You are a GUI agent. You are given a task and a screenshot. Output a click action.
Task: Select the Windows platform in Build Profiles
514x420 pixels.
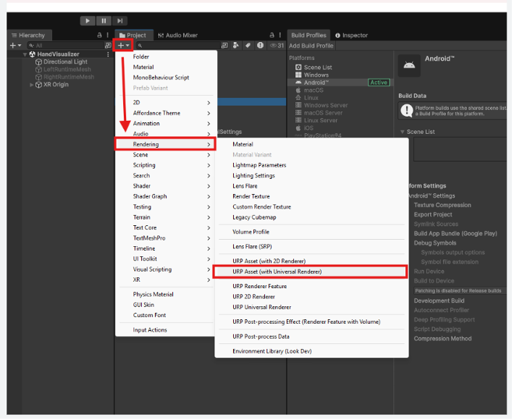tap(316, 75)
